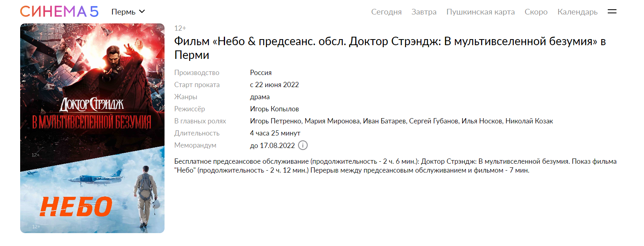Click the В главных ролях label

coord(200,121)
